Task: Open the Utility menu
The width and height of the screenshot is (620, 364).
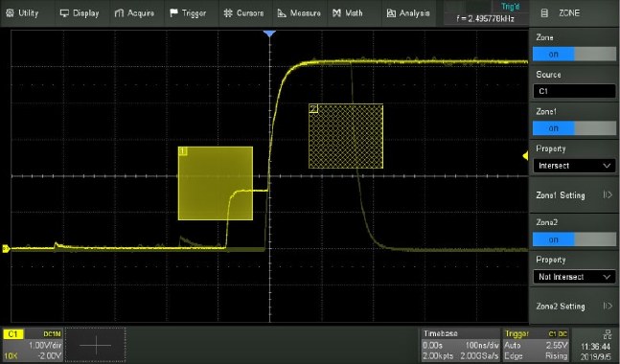Action: (x=23, y=13)
